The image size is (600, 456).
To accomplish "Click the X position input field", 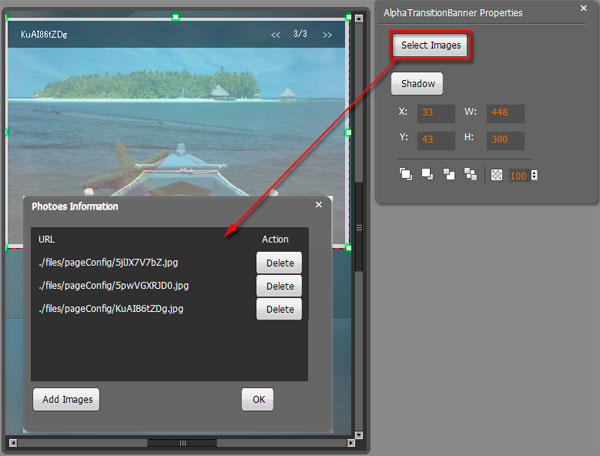I will pos(436,113).
